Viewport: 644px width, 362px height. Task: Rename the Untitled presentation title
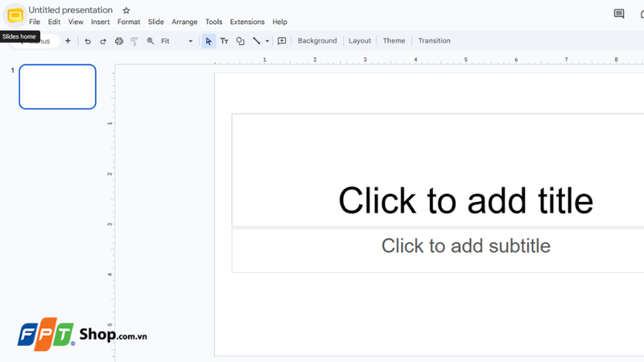click(x=71, y=10)
